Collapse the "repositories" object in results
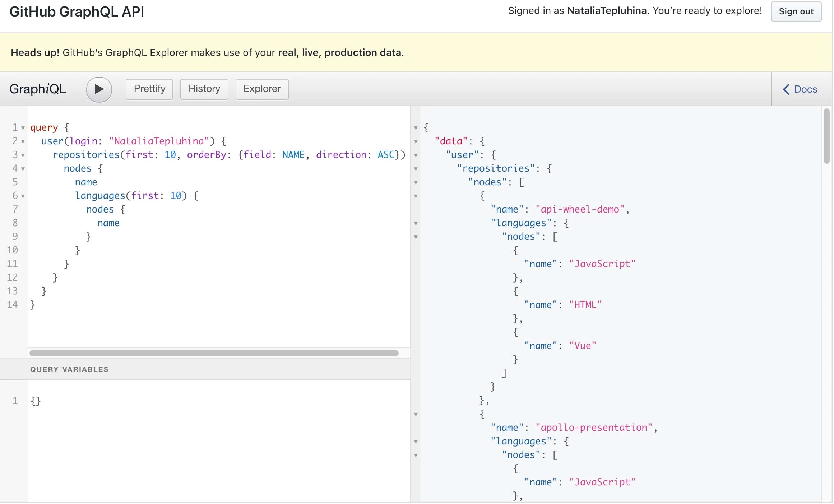This screenshot has height=504, width=834. (416, 169)
